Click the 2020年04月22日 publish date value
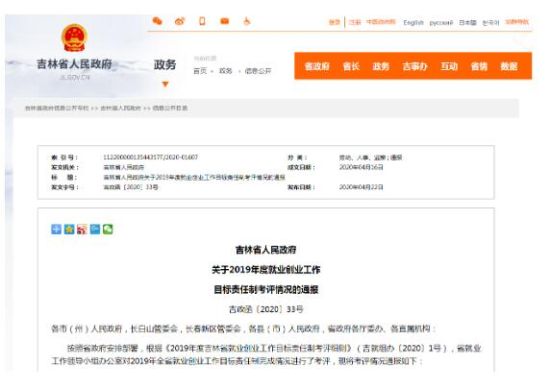Screen dimensions: 550x390 (x=361, y=187)
